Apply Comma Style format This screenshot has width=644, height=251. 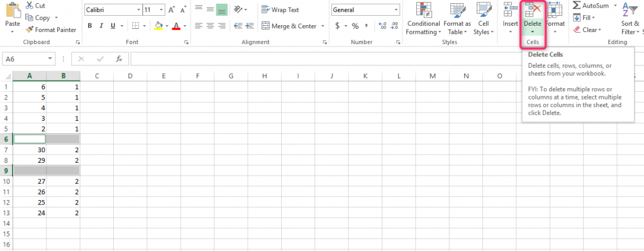[x=366, y=26]
